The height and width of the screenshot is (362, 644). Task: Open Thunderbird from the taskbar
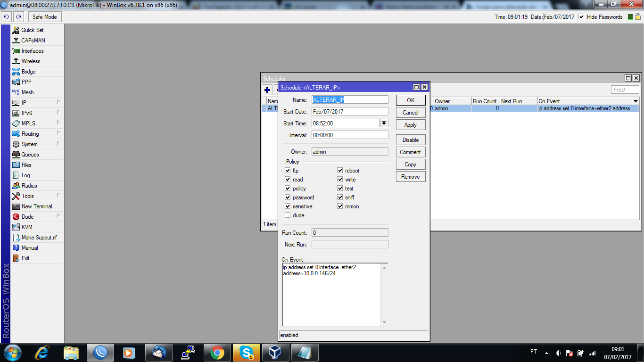pyautogui.click(x=158, y=353)
